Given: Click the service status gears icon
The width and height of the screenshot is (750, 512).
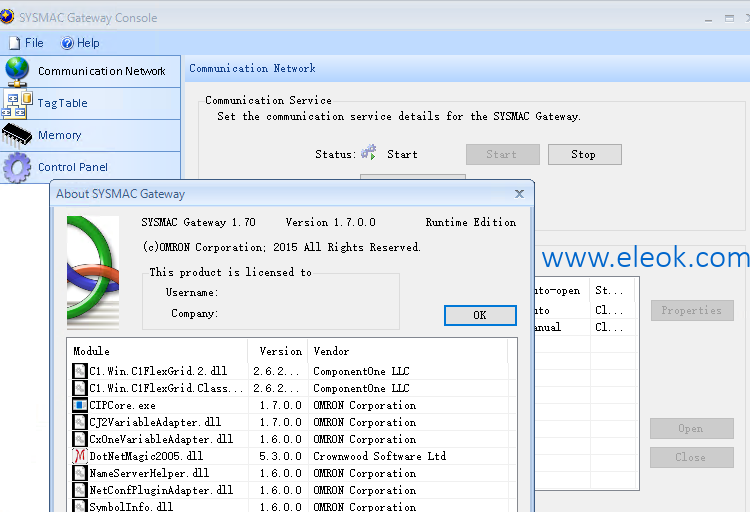Looking at the screenshot, I should 369,152.
